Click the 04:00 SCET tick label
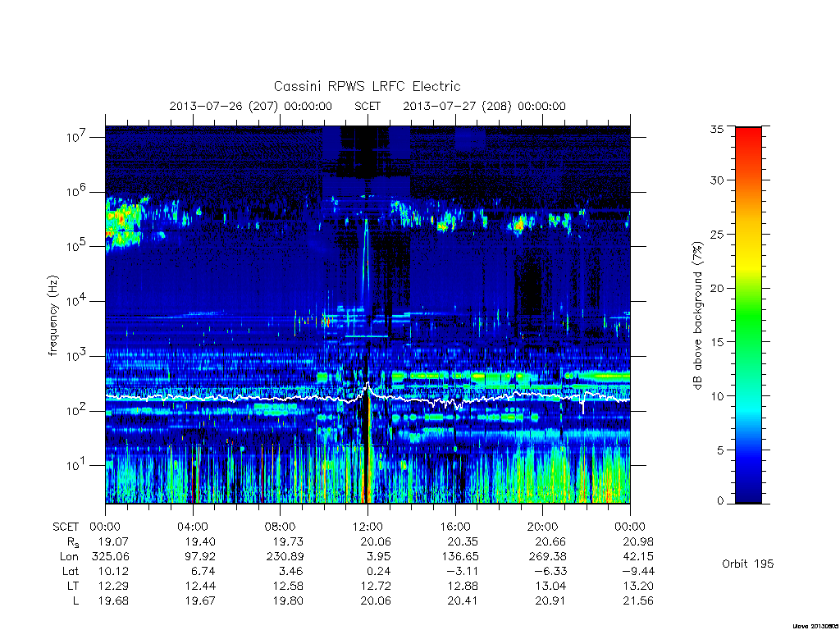The image size is (840, 630). click(192, 527)
